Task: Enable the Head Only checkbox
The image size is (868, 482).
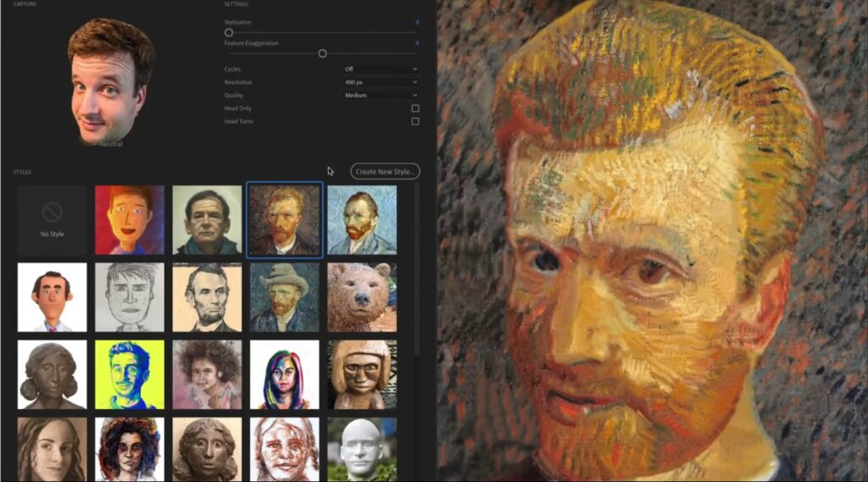Action: pyautogui.click(x=415, y=108)
